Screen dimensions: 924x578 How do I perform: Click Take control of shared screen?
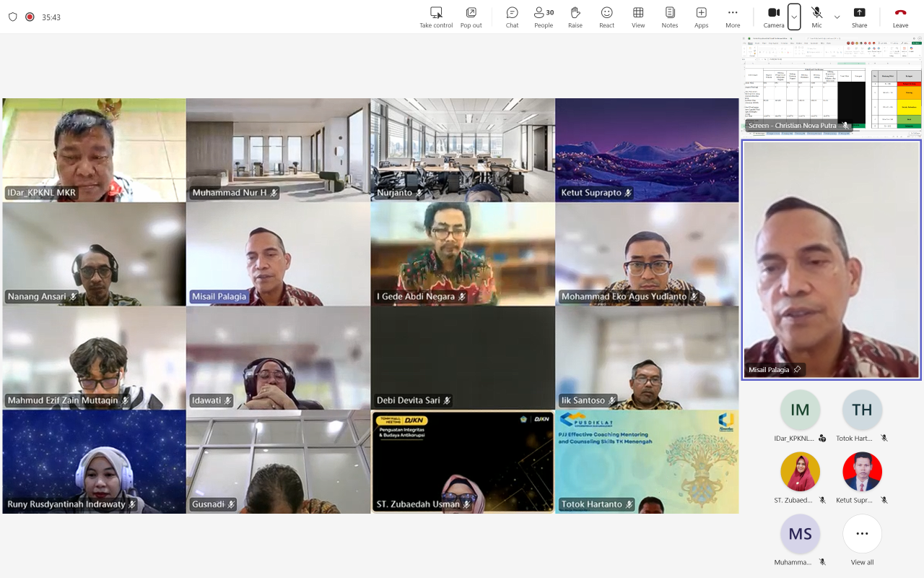point(436,17)
